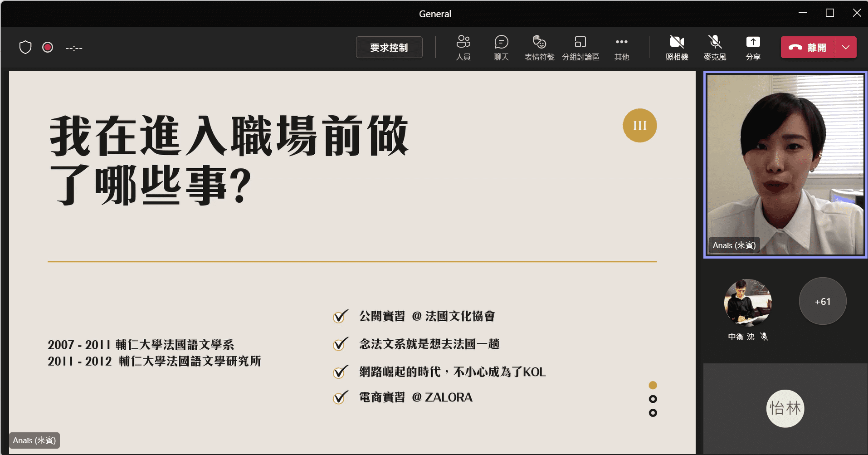Click the gold III section badge

coord(639,126)
